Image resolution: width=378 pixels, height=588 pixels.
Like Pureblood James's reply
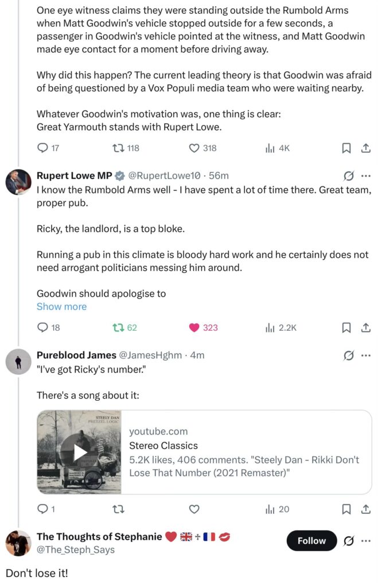[x=194, y=509]
